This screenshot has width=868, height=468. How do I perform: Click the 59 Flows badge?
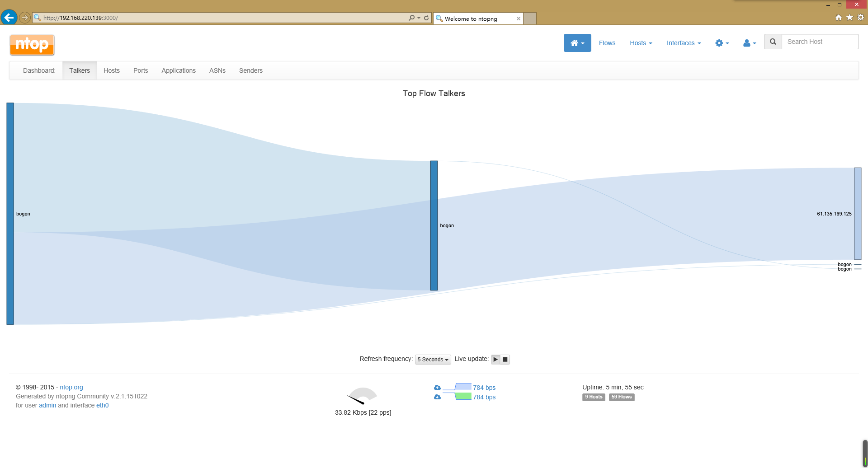(621, 397)
